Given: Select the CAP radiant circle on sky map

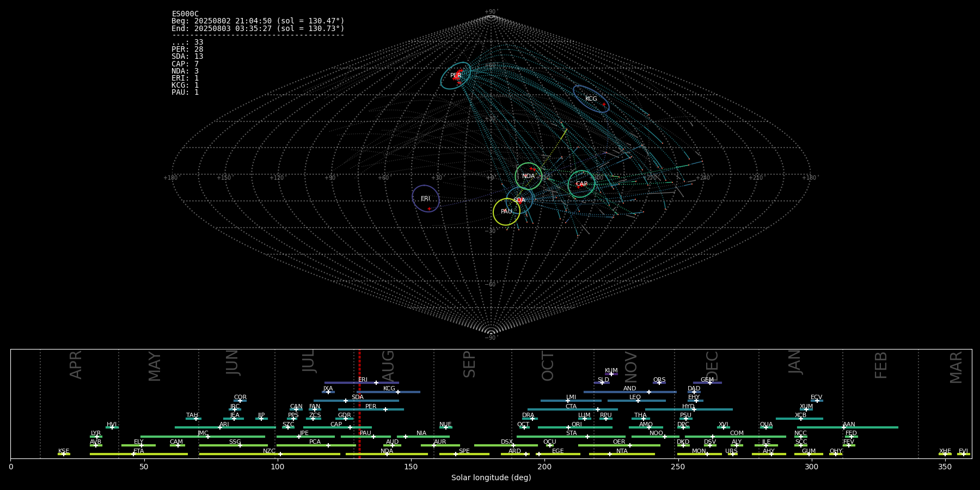Looking at the screenshot, I should tap(581, 184).
